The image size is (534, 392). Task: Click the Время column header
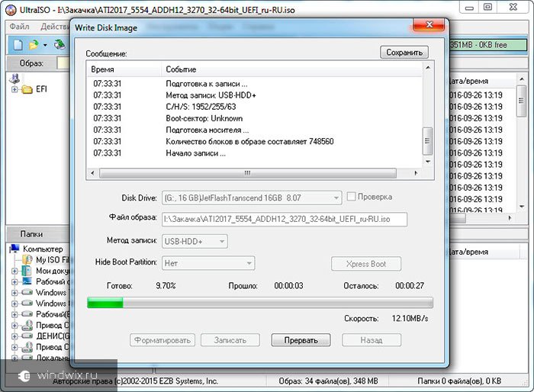tap(124, 69)
